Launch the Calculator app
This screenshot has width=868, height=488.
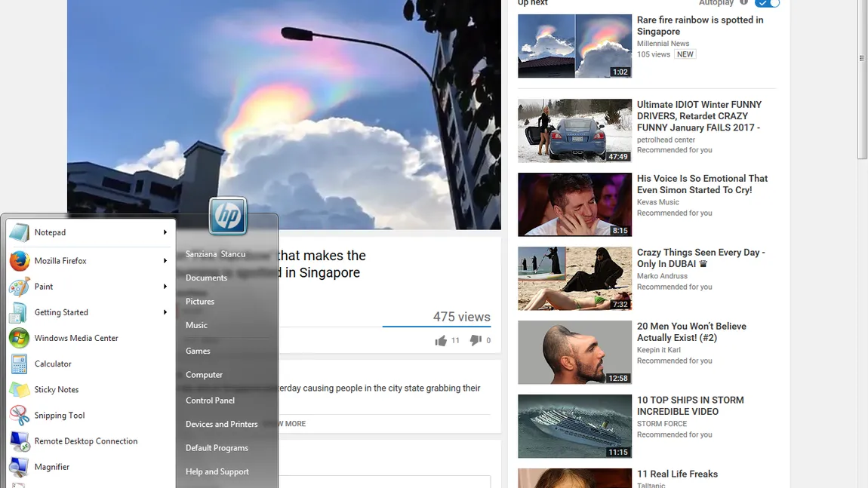coord(53,364)
